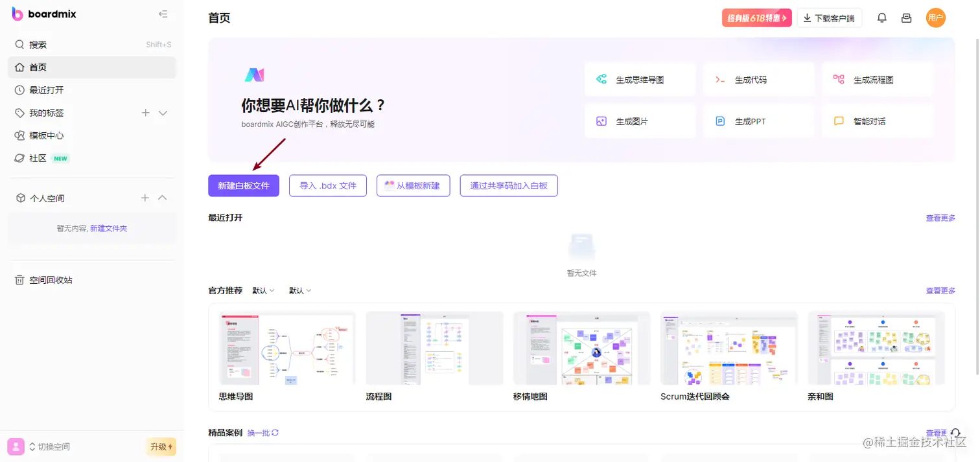Select 智能对话 AI option

(878, 121)
